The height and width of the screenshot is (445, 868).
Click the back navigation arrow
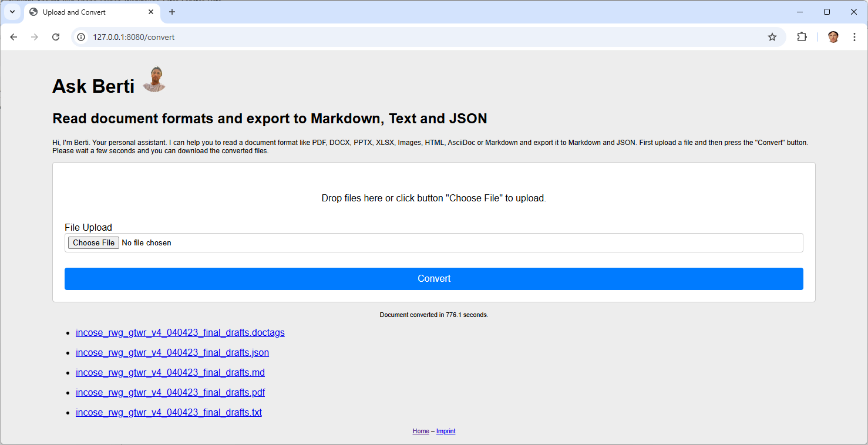14,36
